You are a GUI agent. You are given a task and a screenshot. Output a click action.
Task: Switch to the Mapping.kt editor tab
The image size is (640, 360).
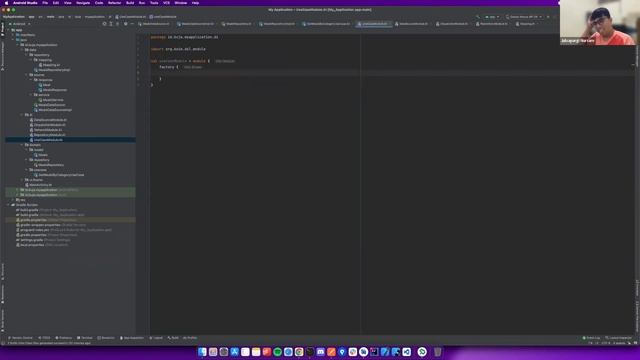point(527,24)
